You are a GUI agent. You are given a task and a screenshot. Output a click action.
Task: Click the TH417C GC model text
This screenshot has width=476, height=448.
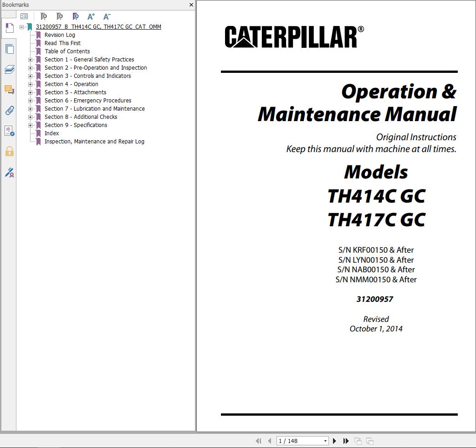tap(376, 220)
